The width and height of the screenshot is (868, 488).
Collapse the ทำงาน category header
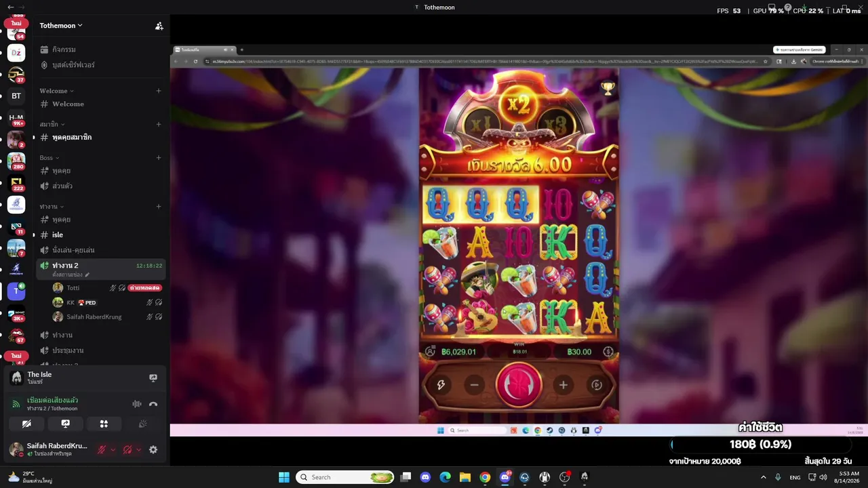(x=52, y=207)
